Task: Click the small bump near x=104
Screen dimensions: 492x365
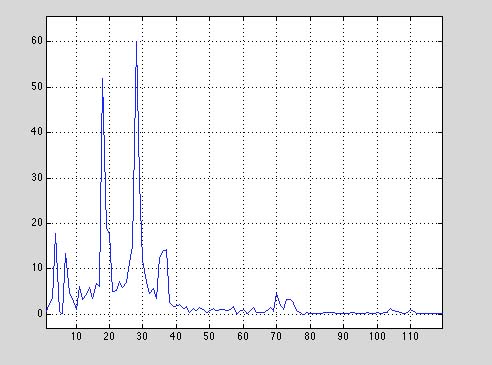Action: (x=390, y=309)
